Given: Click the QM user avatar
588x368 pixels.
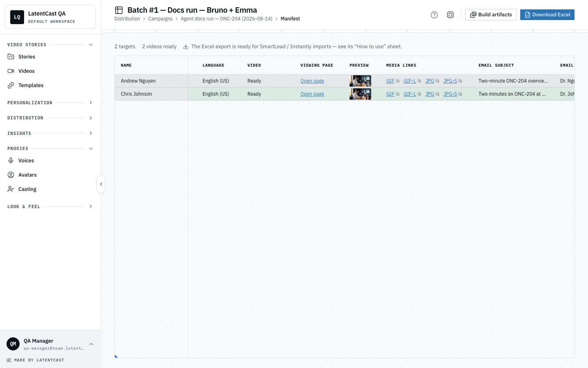Looking at the screenshot, I should pyautogui.click(x=13, y=344).
